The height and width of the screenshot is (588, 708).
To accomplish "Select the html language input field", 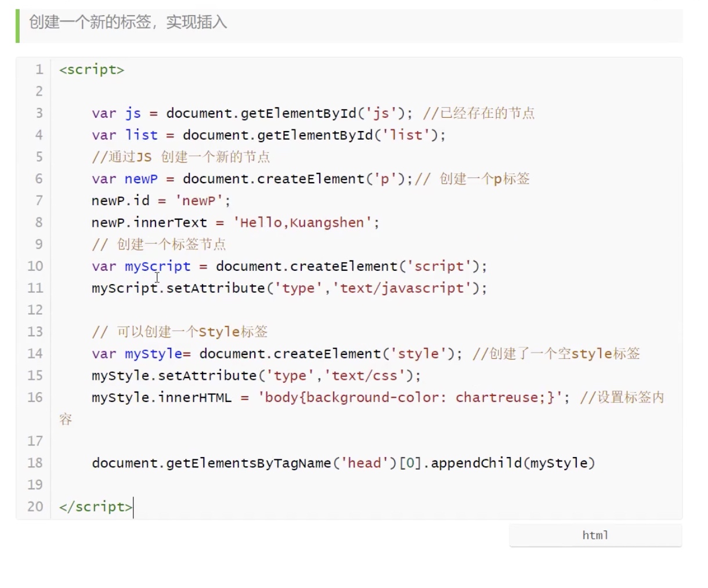I will (x=595, y=535).
